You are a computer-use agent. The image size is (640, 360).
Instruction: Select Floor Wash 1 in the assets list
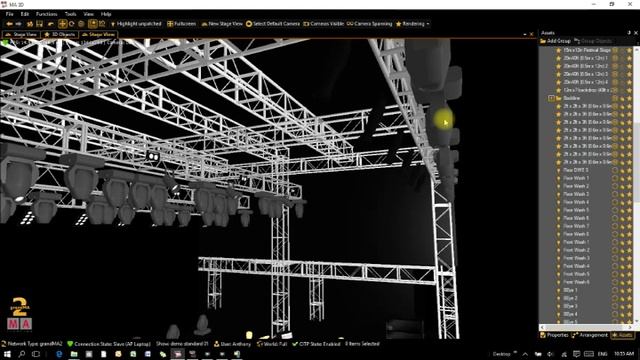[x=576, y=178]
